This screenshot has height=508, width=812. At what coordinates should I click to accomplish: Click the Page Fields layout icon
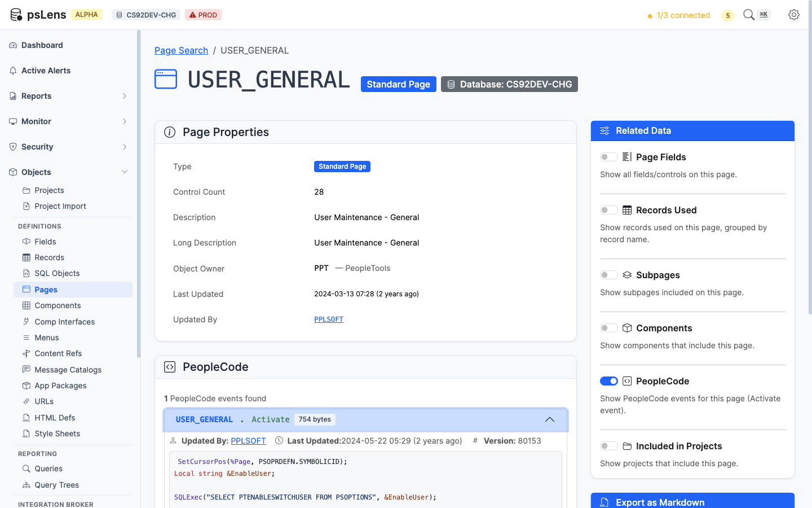click(627, 157)
